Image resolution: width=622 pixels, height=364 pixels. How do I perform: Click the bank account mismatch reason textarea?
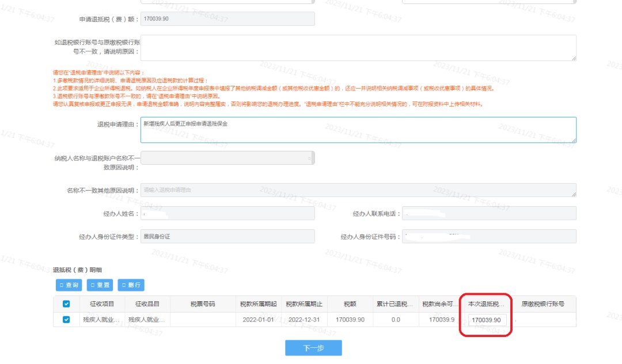pos(358,47)
